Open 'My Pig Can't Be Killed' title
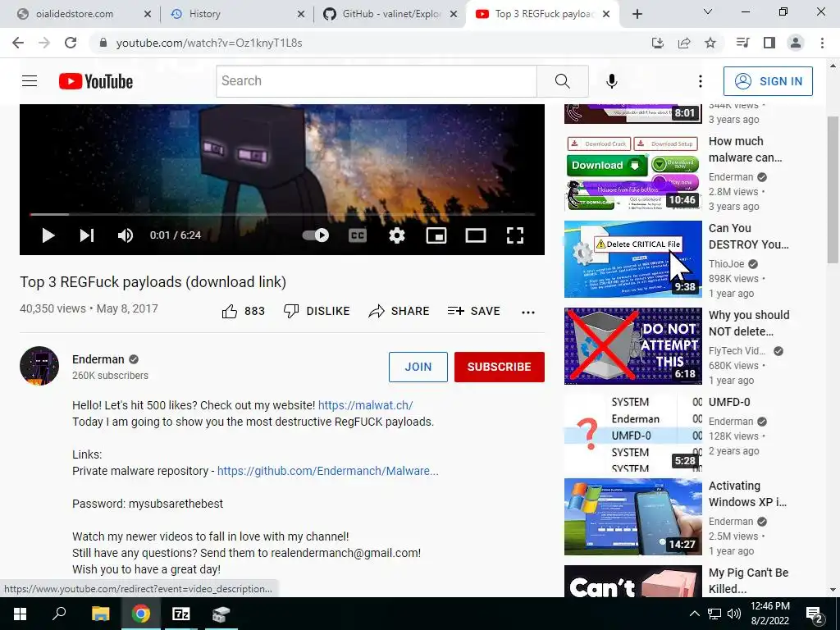Screen dimensions: 840x630 point(748,581)
